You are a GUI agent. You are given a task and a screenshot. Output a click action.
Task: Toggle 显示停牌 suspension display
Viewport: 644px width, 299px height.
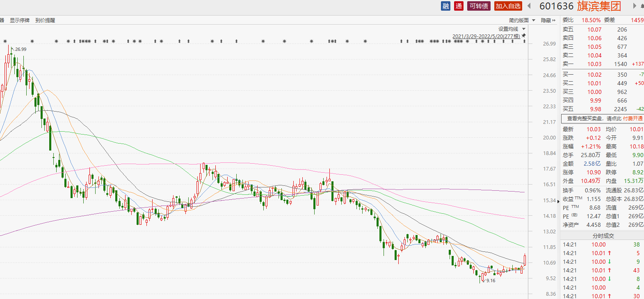tap(20, 21)
